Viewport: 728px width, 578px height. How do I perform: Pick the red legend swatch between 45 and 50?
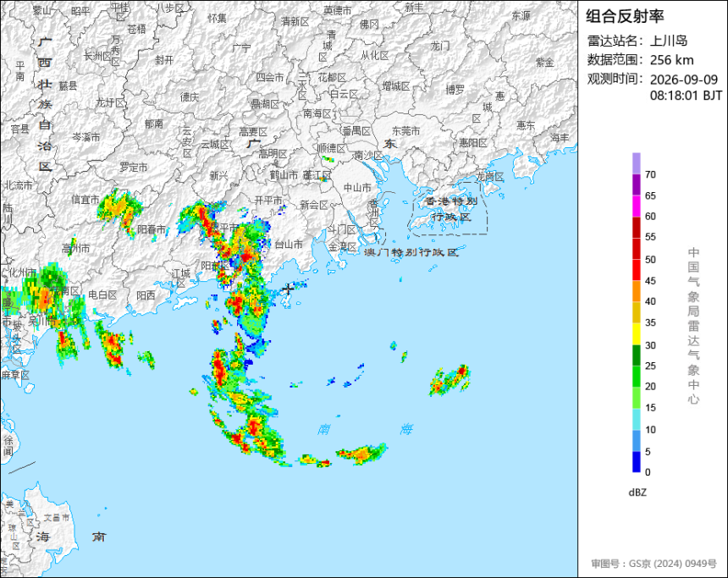coord(636,270)
